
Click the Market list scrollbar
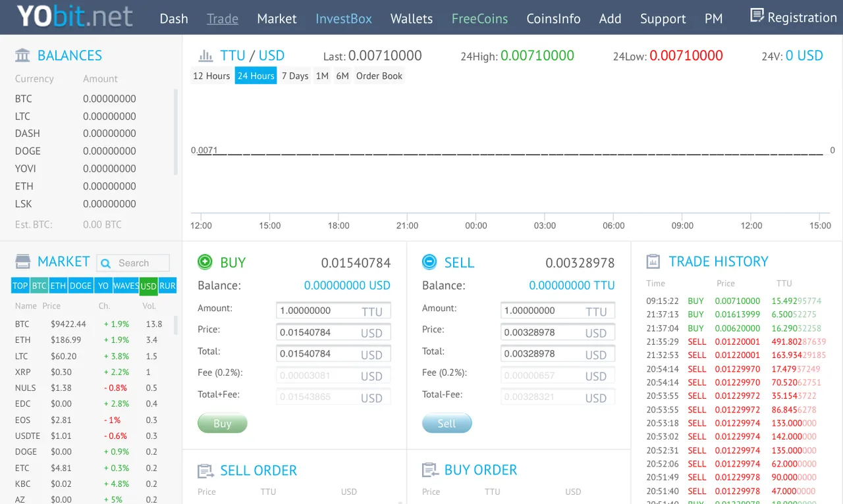[x=175, y=326]
